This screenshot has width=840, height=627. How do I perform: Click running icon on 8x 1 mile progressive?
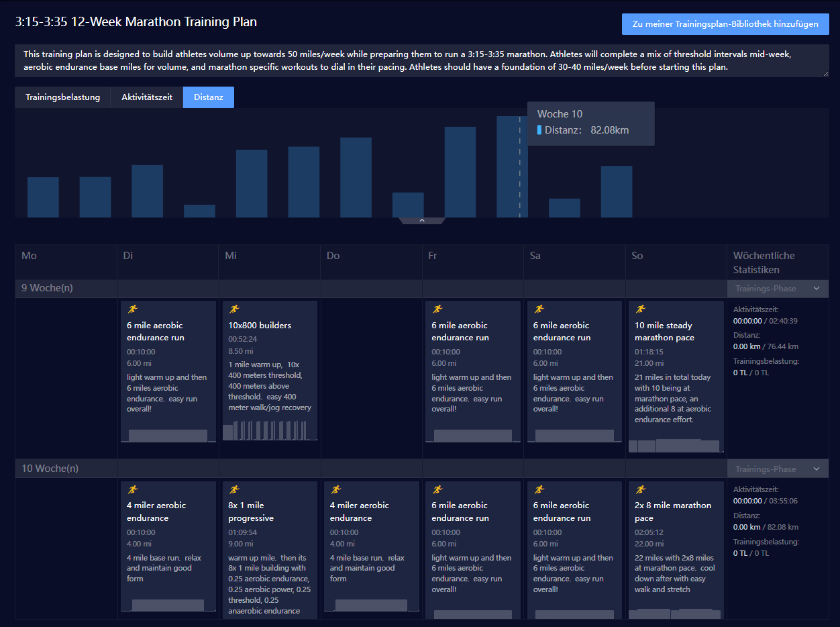[x=234, y=489]
